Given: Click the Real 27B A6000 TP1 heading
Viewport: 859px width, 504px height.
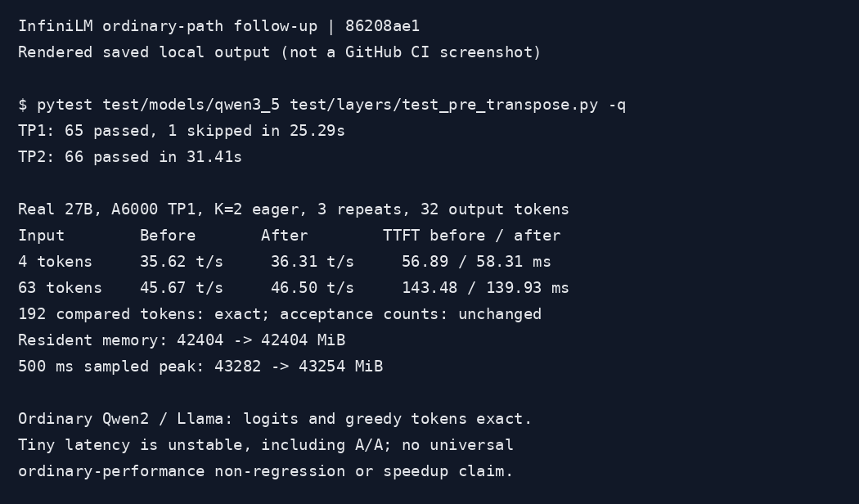Looking at the screenshot, I should [294, 209].
